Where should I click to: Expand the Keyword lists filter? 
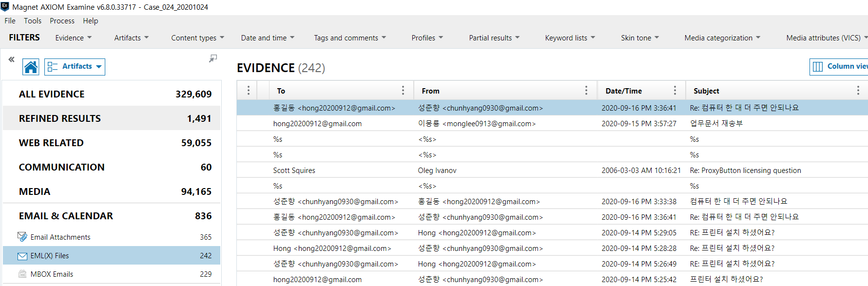click(x=570, y=38)
